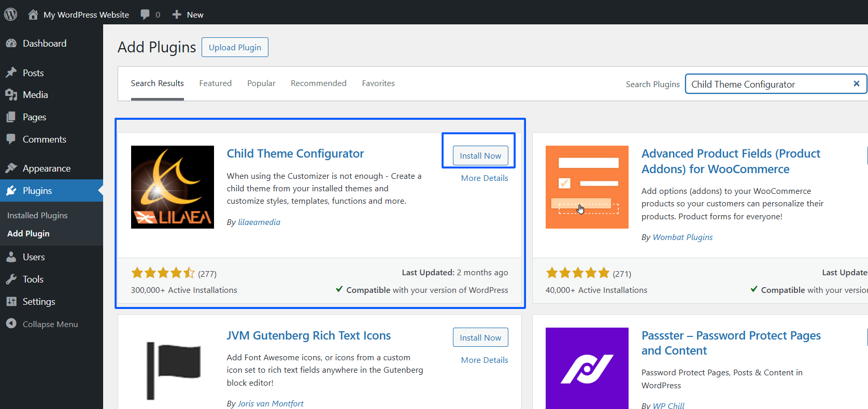
Task: Install JVM Gutenberg Rich Text Icons plugin
Action: (480, 337)
